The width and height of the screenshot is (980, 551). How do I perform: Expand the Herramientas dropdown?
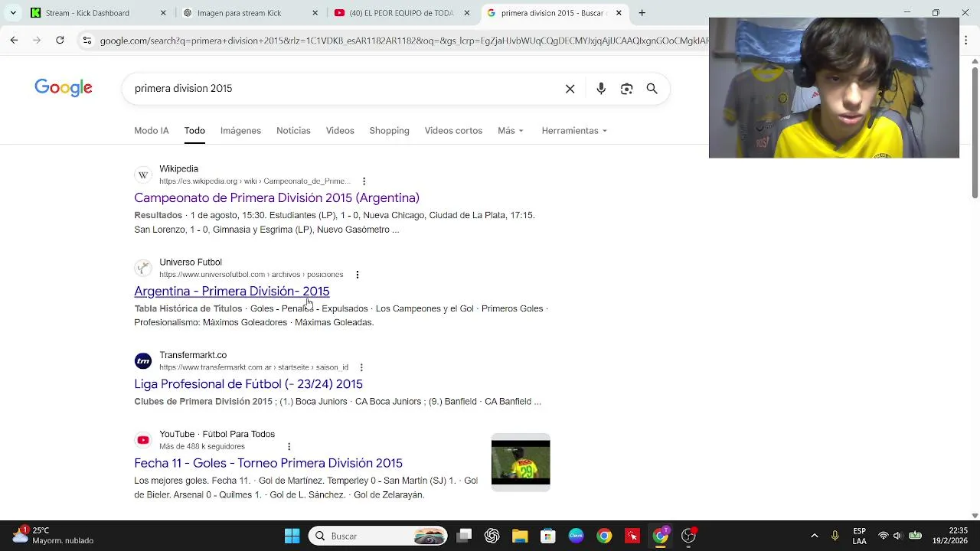click(x=574, y=131)
